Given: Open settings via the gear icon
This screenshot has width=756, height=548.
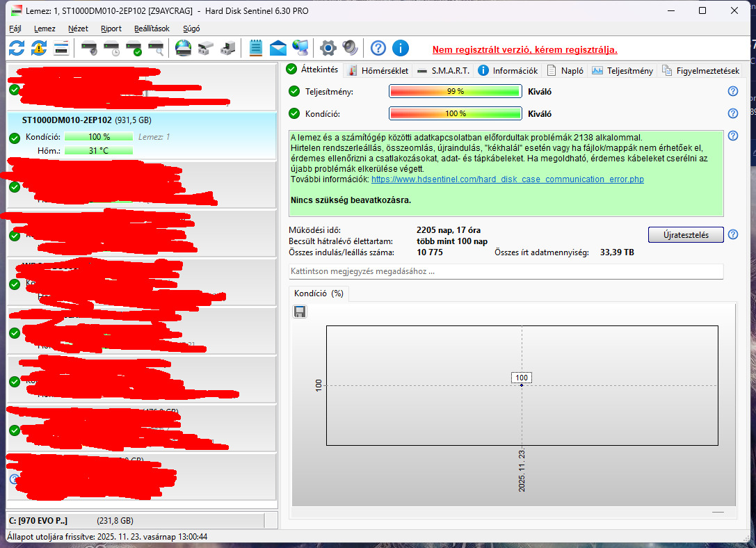Looking at the screenshot, I should pos(328,48).
